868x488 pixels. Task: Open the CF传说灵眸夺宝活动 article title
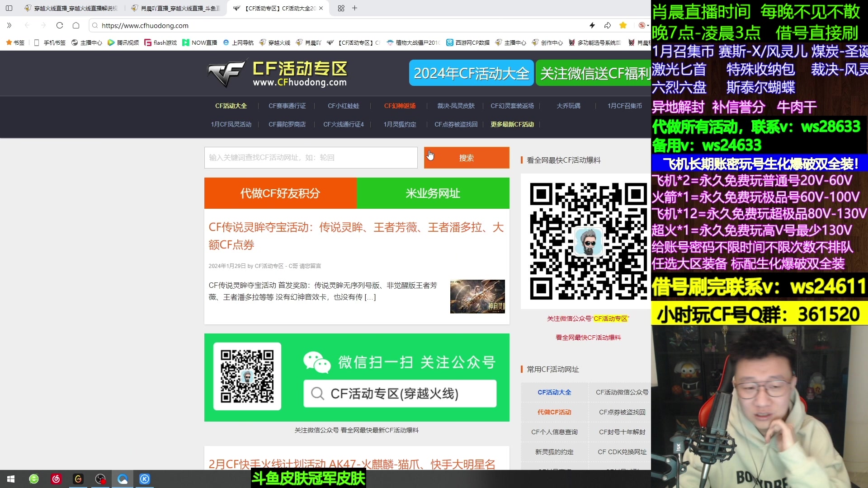point(356,236)
